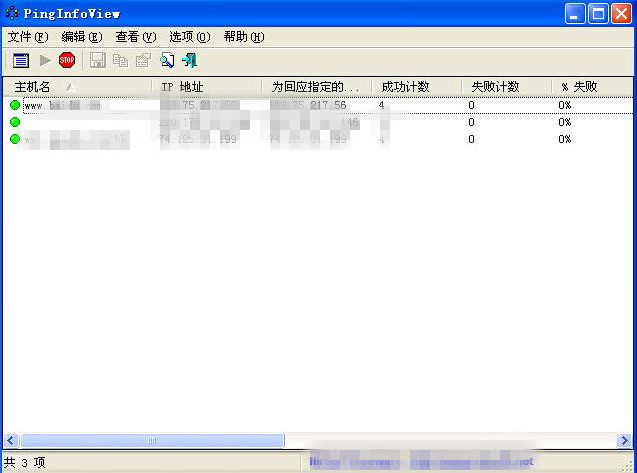Click the find magnifier toolbar icon
Screen dimensions: 637x473
click(x=167, y=60)
